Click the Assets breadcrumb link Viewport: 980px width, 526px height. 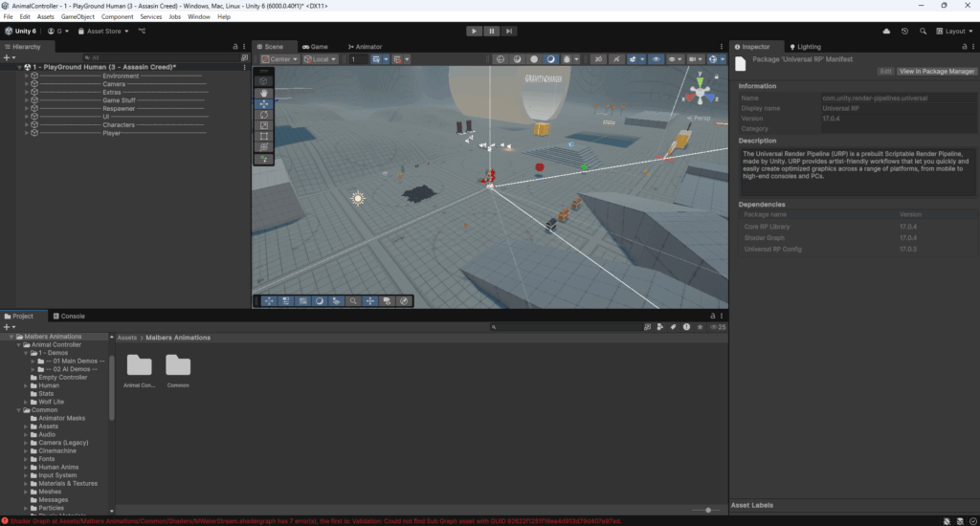pyautogui.click(x=127, y=338)
